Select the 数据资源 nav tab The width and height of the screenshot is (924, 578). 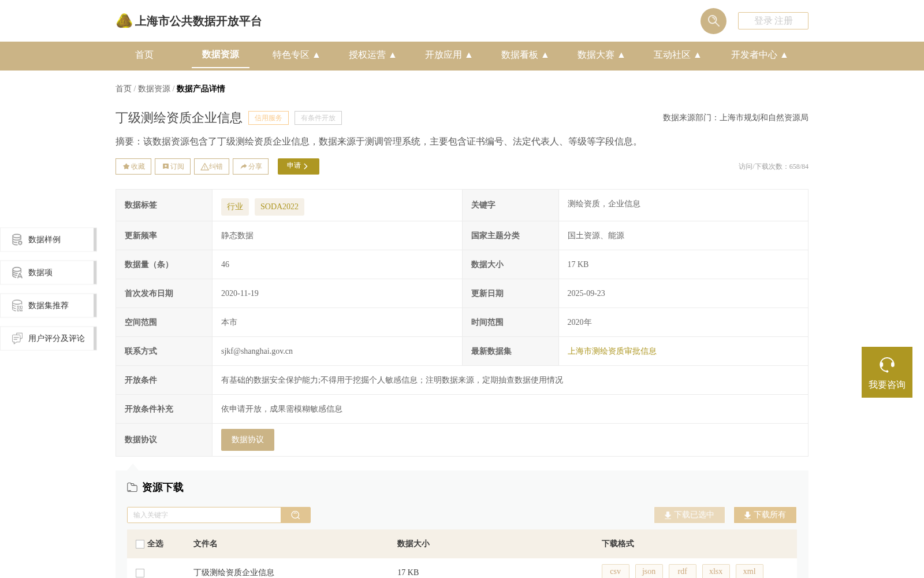click(221, 54)
